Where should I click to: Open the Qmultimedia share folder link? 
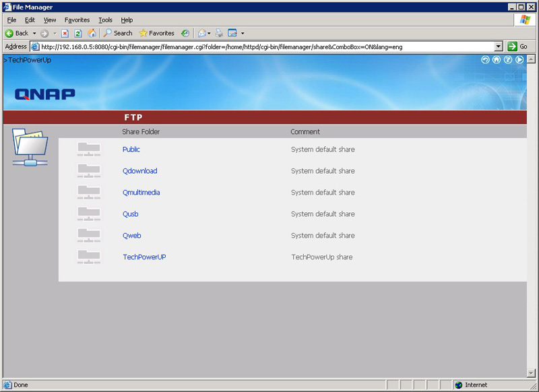point(141,193)
